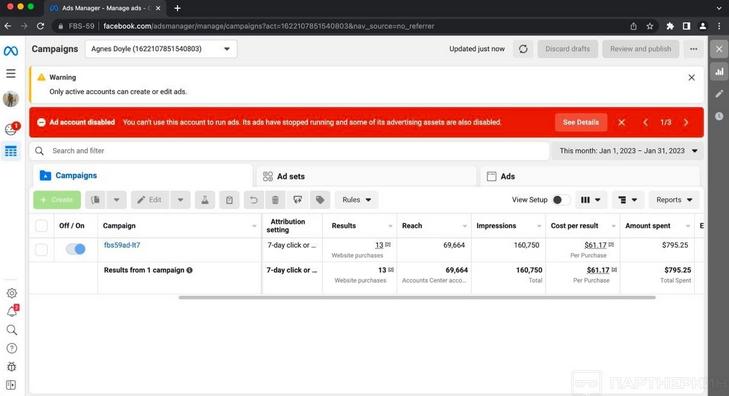729x396 pixels.
Task: Click the See Details button
Action: click(581, 122)
